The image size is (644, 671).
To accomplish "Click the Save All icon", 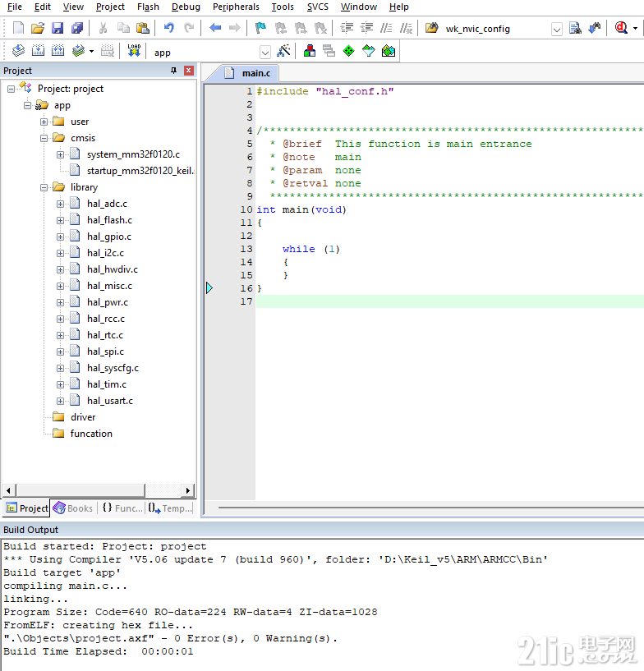I will tap(77, 28).
